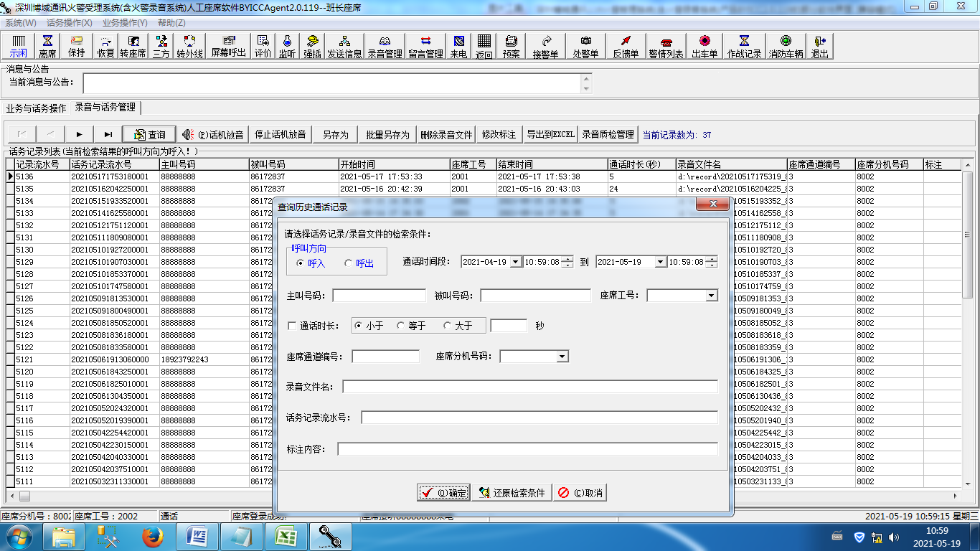The width and height of the screenshot is (980, 551).
Task: Click the 监听 (monitor) flask icon
Action: pyautogui.click(x=287, y=47)
